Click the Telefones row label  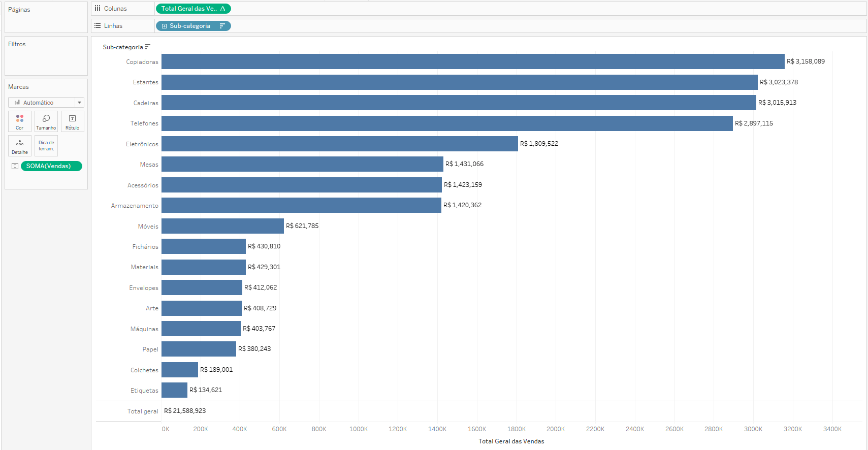[144, 123]
